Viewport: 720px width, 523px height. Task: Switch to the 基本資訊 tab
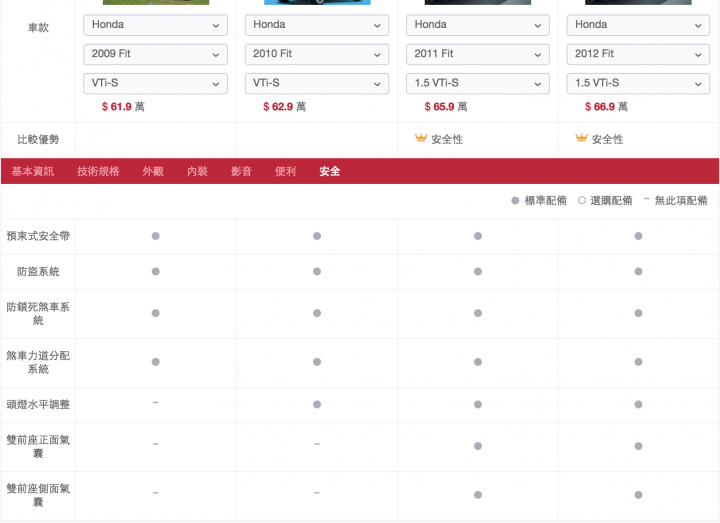click(x=33, y=171)
